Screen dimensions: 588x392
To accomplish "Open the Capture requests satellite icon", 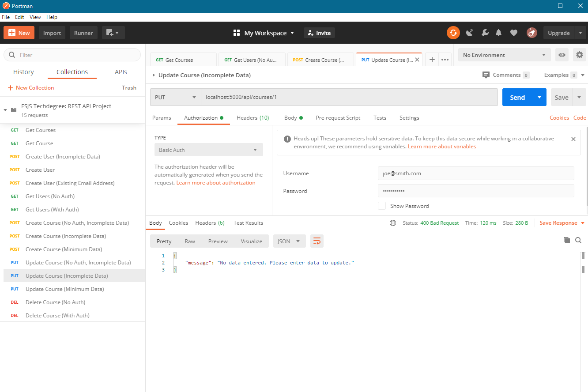I will tap(469, 33).
